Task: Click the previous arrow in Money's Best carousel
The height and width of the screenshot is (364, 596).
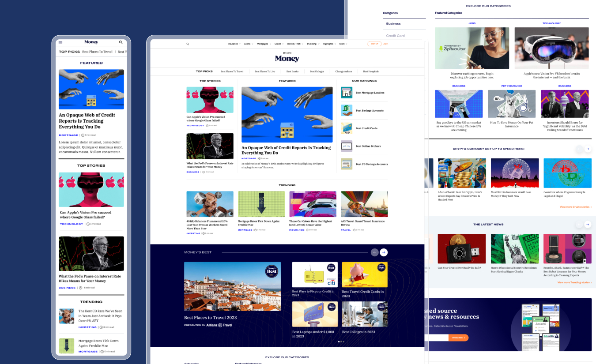Action: (x=374, y=252)
